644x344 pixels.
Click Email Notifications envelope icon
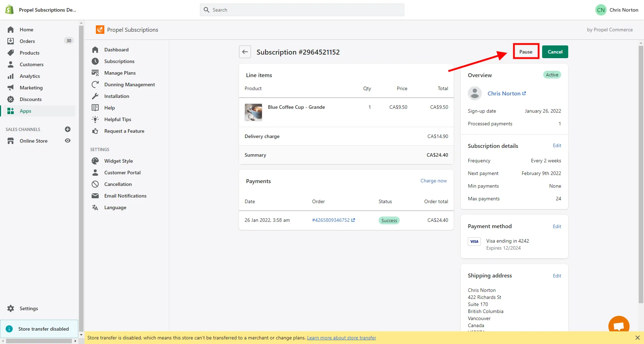click(95, 196)
